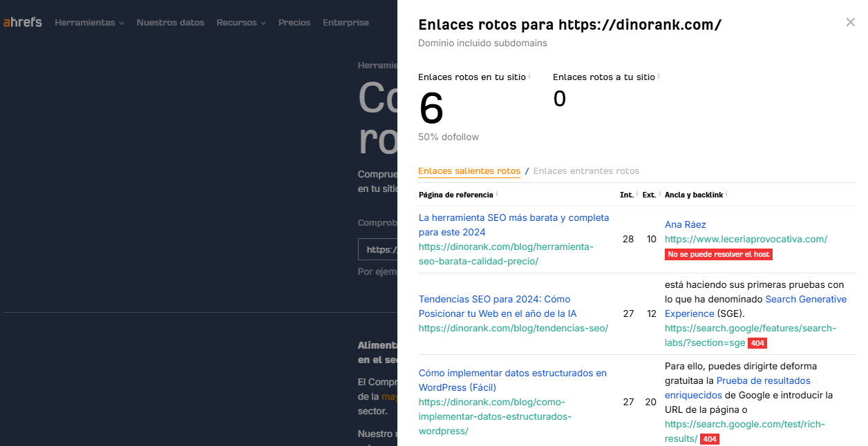Image resolution: width=868 pixels, height=446 pixels.
Task: Show info for Enlaces rotos en tu sitio
Action: click(x=530, y=76)
